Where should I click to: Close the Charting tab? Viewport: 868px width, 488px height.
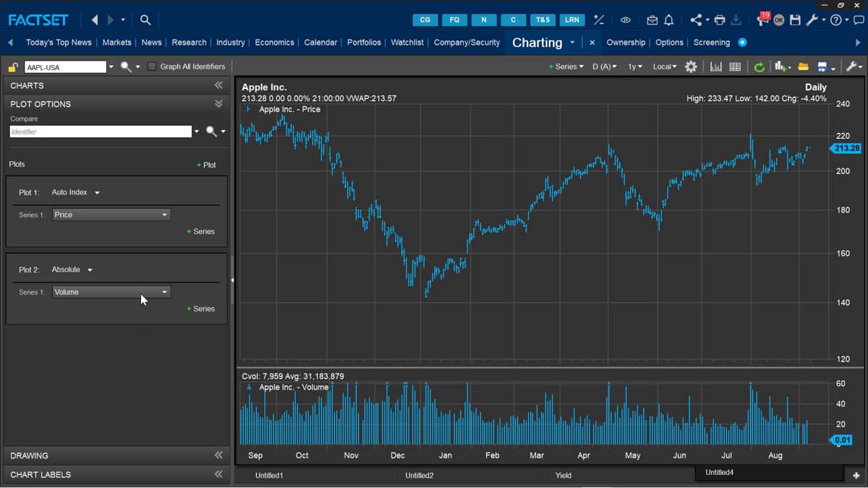(592, 43)
